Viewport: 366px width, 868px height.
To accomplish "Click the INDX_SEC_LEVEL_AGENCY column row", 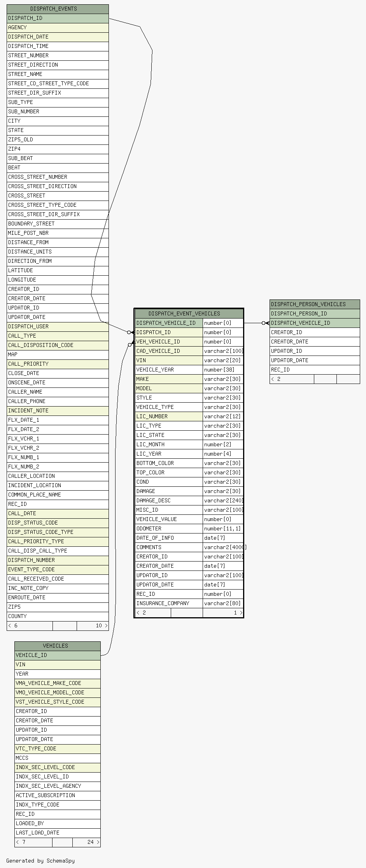I will click(58, 786).
